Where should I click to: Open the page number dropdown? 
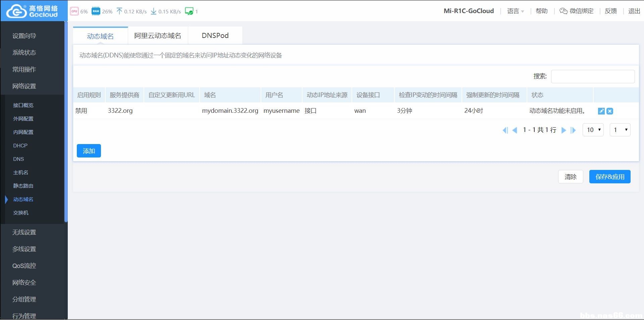(620, 130)
